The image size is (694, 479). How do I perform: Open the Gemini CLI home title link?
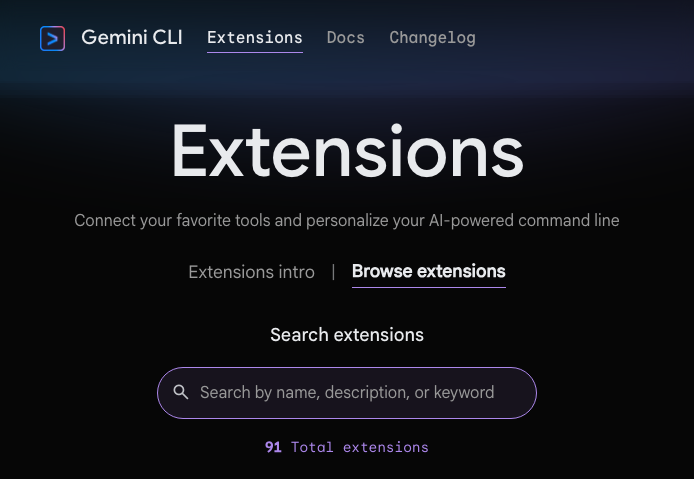131,38
